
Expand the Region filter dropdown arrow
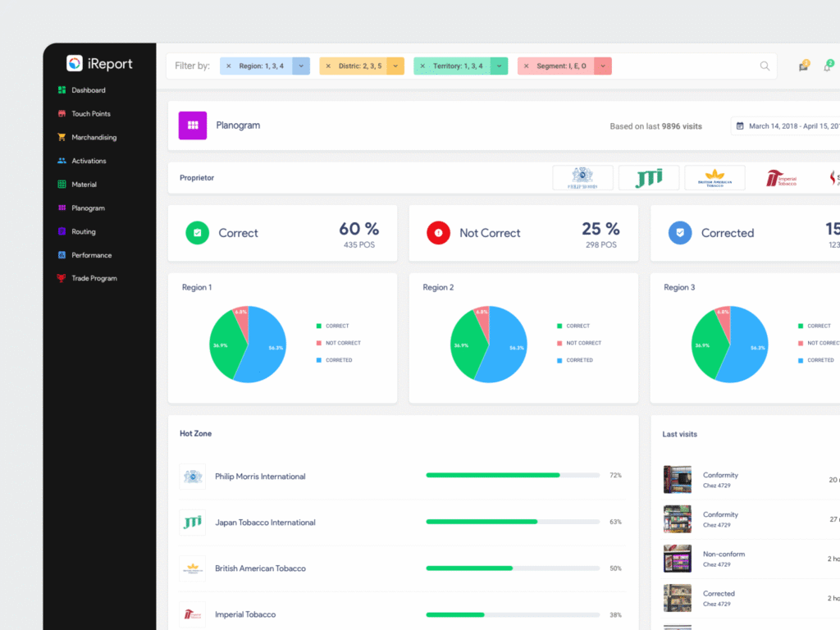(x=301, y=66)
